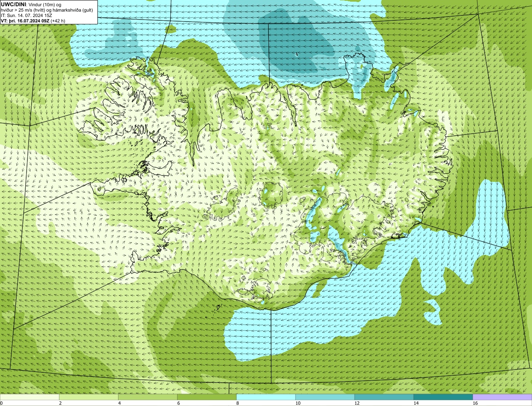
Task: Click the scale label '14'
Action: (x=416, y=403)
